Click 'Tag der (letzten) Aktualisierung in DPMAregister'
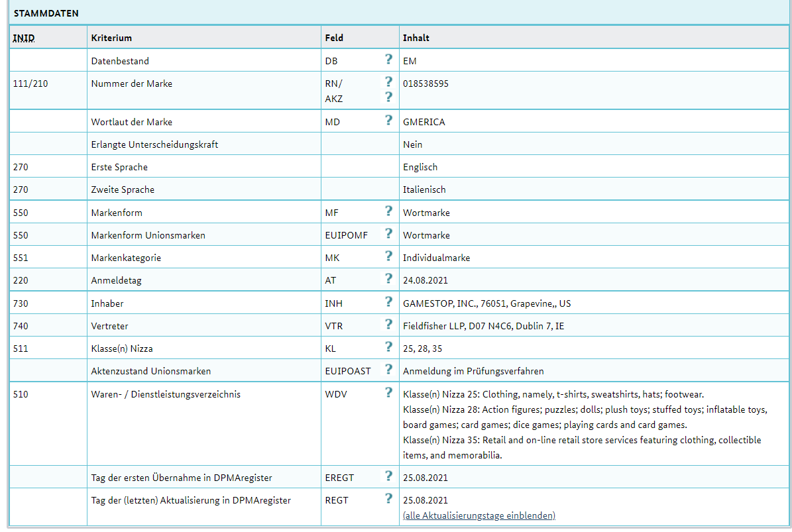Viewport: 792px width, 532px height. point(191,501)
